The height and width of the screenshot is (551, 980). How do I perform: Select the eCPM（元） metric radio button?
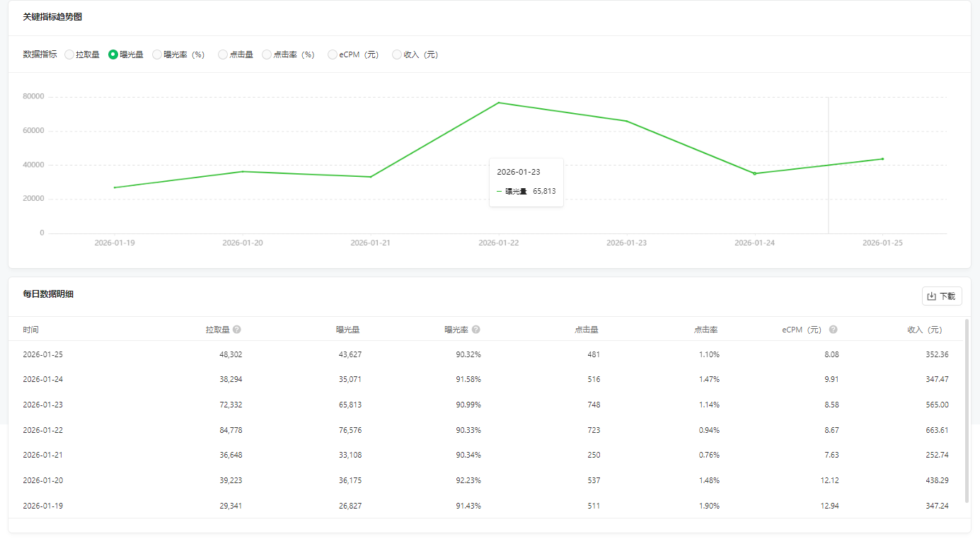(333, 54)
